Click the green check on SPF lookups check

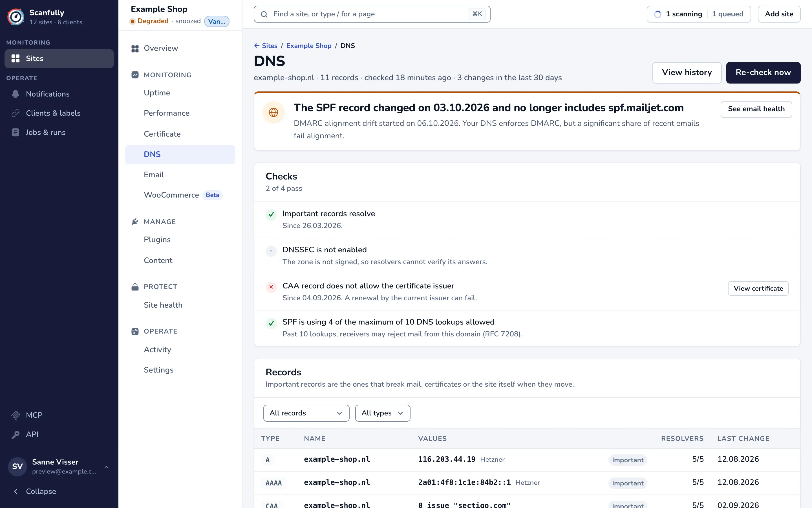click(x=271, y=323)
